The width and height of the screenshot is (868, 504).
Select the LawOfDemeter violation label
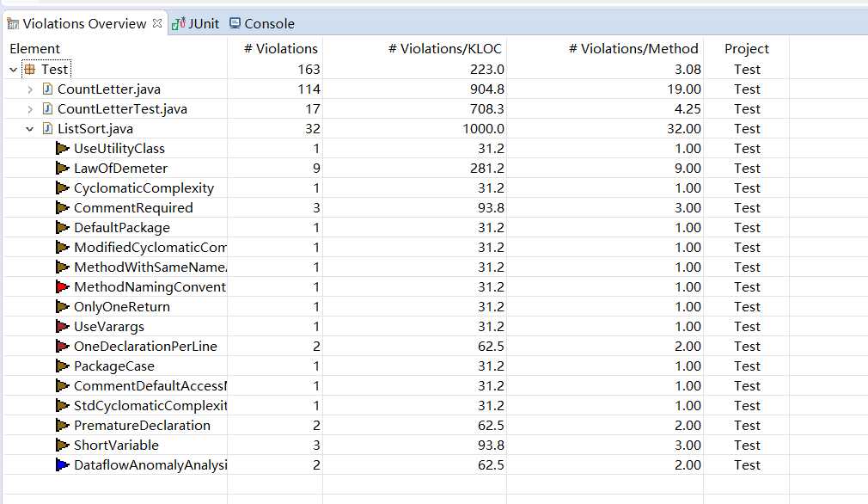click(x=120, y=169)
